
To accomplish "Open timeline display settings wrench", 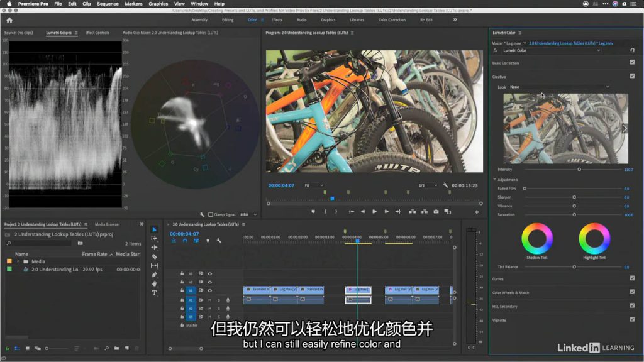I will [x=219, y=241].
